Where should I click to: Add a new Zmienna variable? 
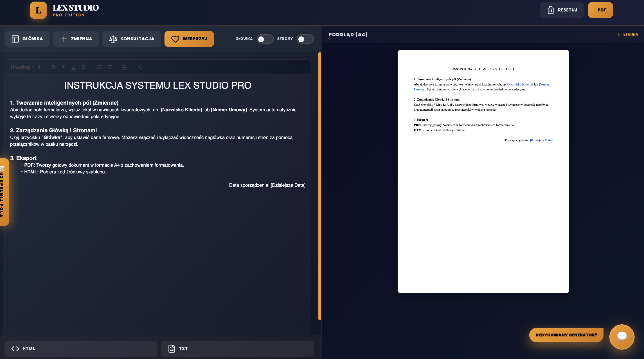coord(76,39)
